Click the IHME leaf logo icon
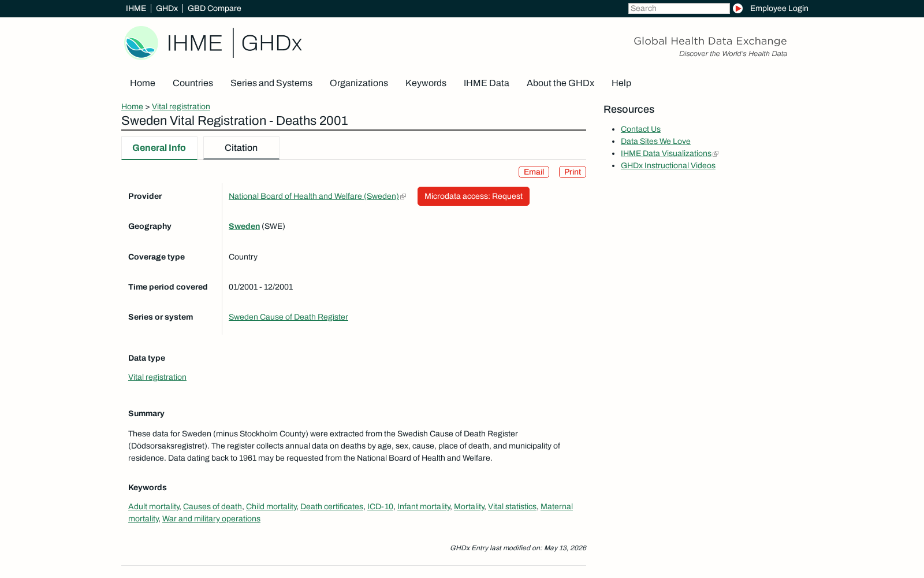Viewport: 924px width, 578px height. point(141,43)
